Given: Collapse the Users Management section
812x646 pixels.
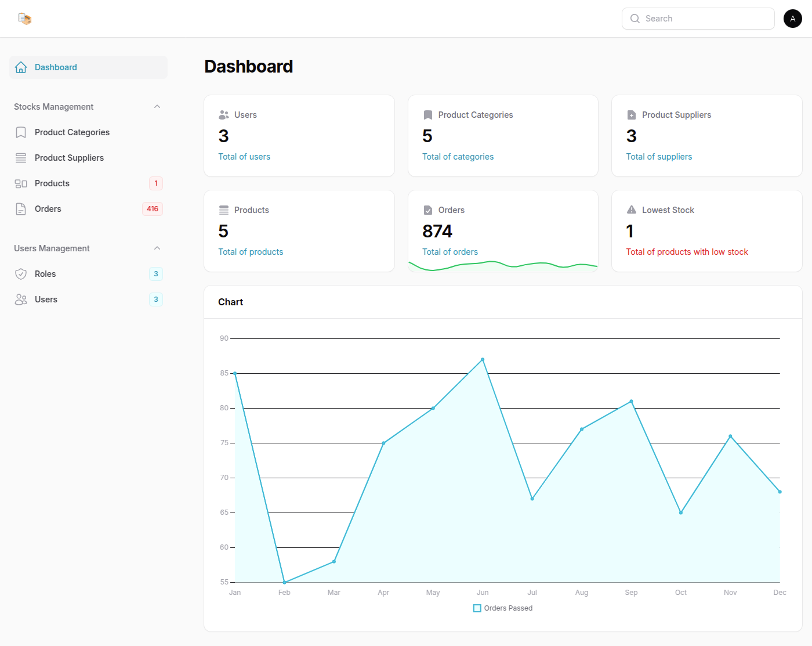Looking at the screenshot, I should pyautogui.click(x=157, y=248).
